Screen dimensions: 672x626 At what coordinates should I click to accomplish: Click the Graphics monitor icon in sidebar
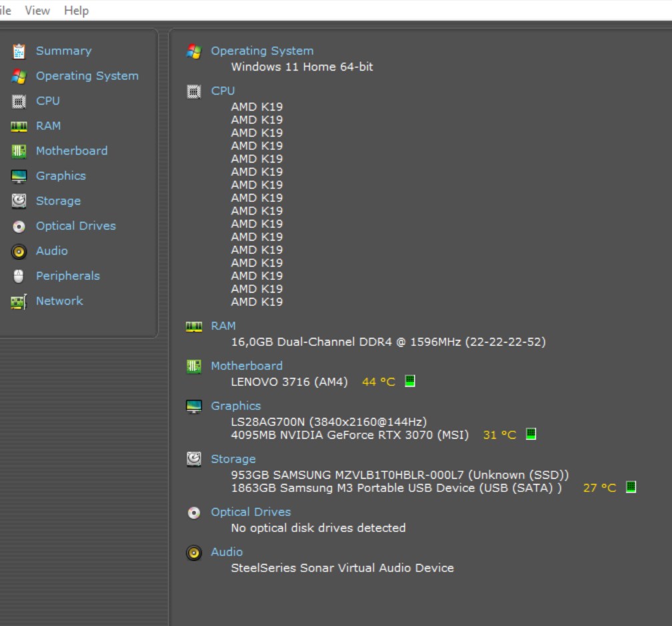(19, 176)
